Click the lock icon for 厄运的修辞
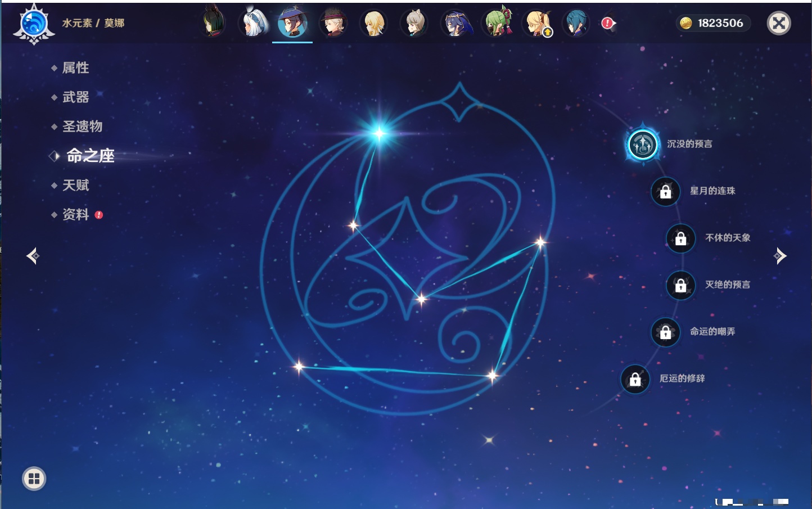The width and height of the screenshot is (812, 509). click(x=635, y=379)
